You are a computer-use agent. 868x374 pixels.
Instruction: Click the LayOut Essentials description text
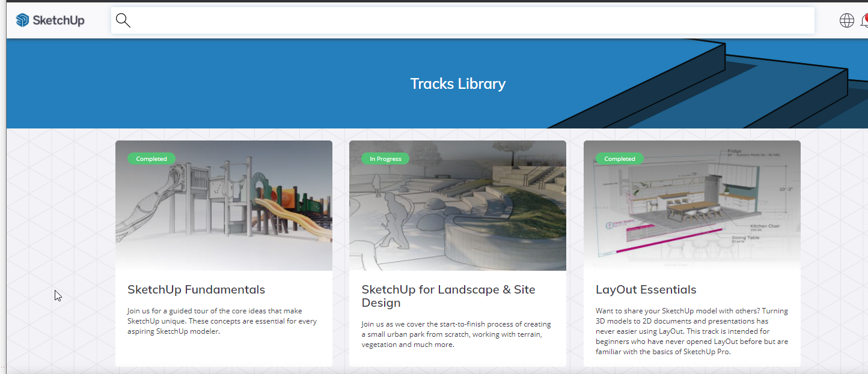[692, 331]
